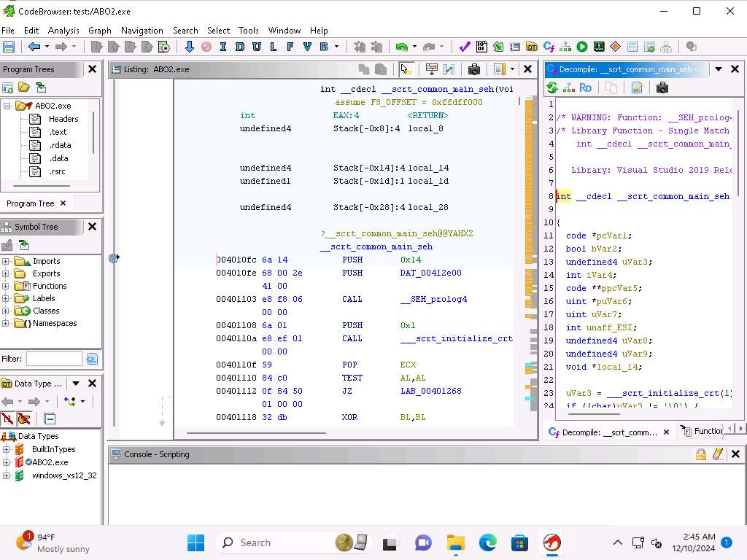Click the purple checkmark toolbar icon
This screenshot has width=747, height=560.
pos(465,47)
